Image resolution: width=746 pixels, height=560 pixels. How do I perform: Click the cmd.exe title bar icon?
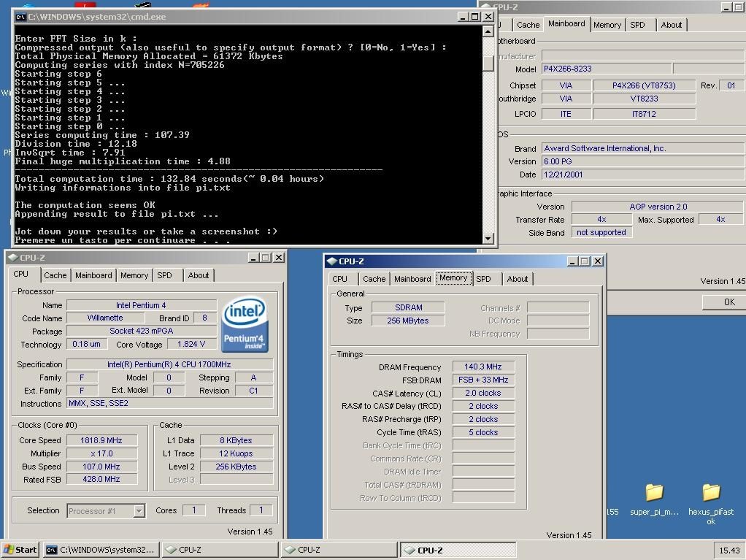(20, 17)
